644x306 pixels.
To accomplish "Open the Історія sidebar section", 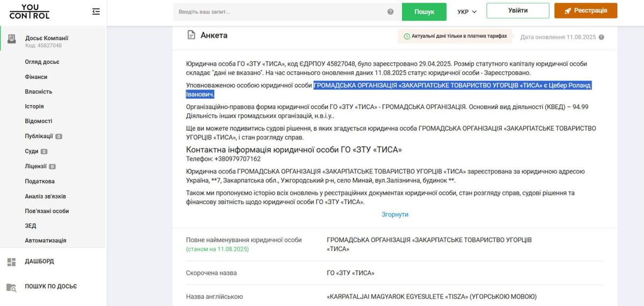I will (x=34, y=107).
